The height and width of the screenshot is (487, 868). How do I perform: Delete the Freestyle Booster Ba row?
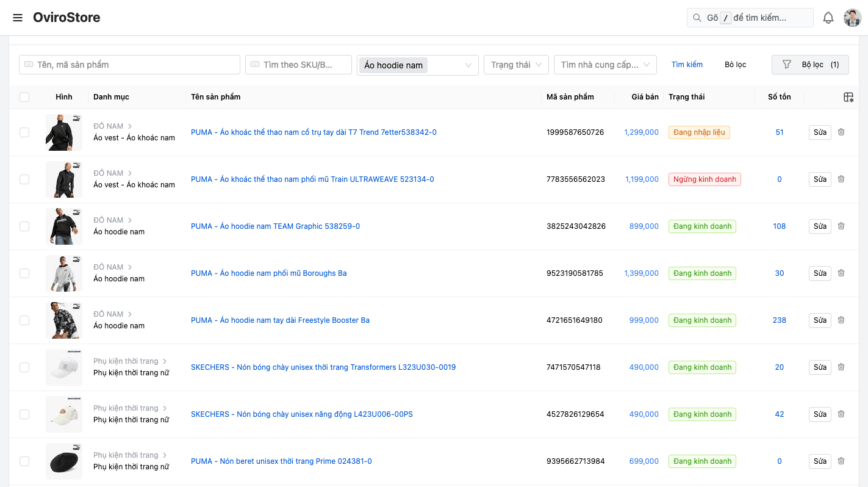point(841,320)
